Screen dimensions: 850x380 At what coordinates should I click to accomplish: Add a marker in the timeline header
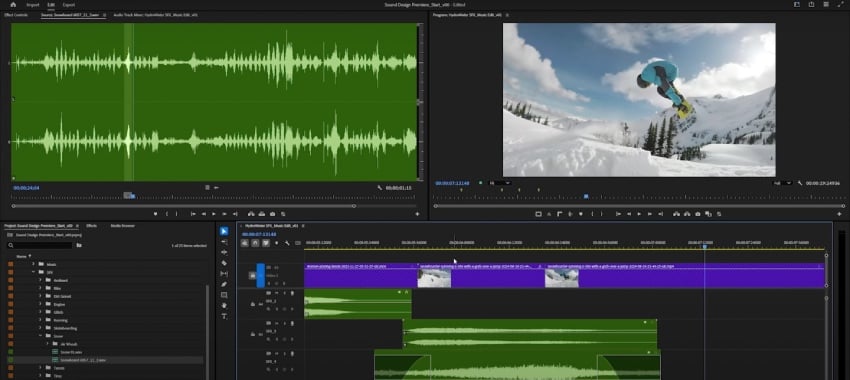pos(276,243)
